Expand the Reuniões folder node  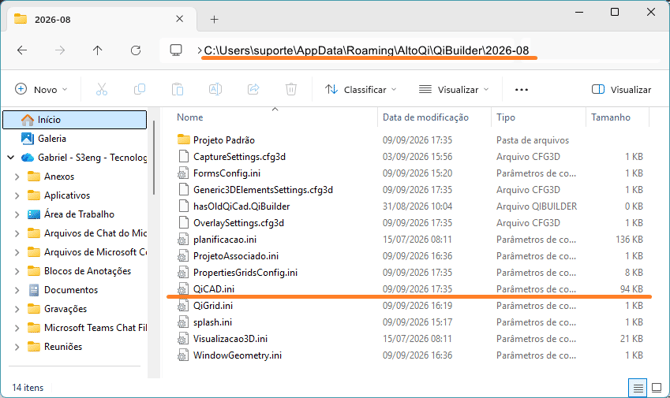[x=17, y=347]
